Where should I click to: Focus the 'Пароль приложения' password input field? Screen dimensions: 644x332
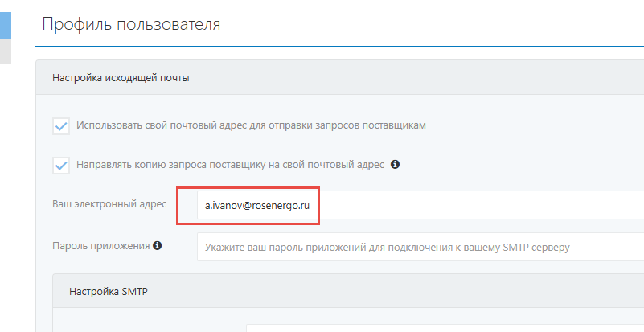coord(420,247)
